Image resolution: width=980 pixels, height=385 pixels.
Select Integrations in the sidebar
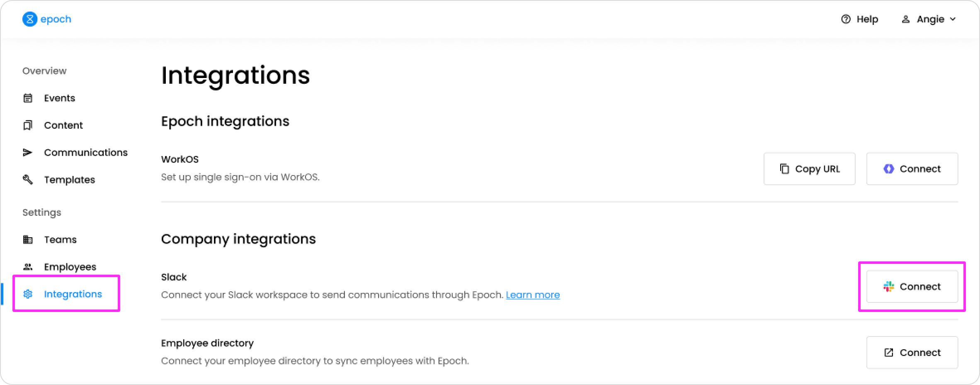click(x=73, y=294)
